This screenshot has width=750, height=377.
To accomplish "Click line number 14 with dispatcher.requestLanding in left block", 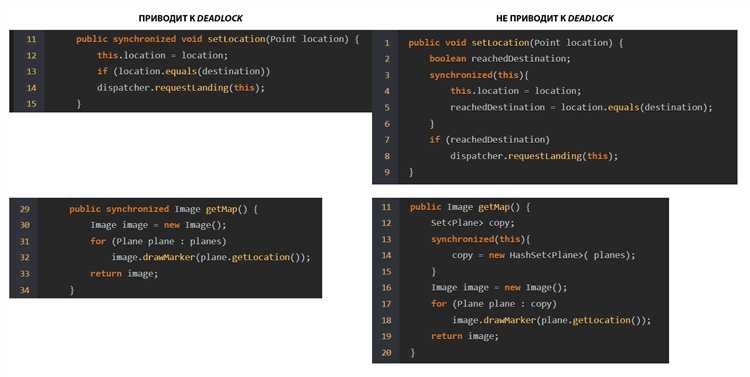I will [x=31, y=88].
